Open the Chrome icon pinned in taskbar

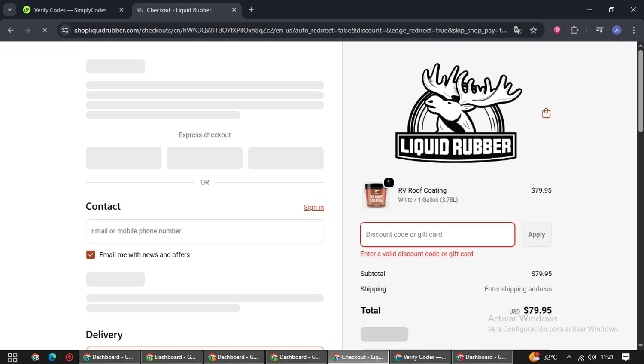click(35, 357)
